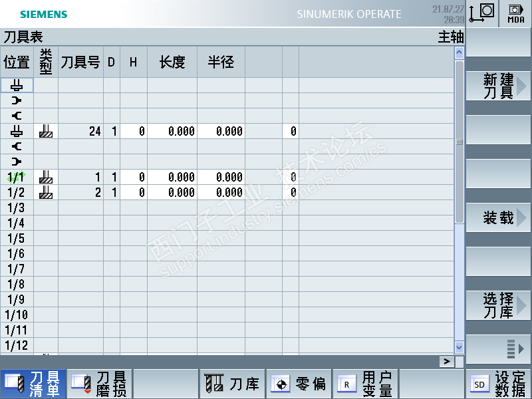Click the R user variable icon
Viewport: 532px width, 399px height.
point(346,384)
